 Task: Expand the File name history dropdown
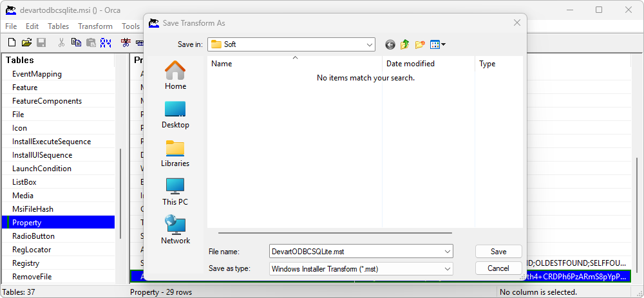click(448, 251)
